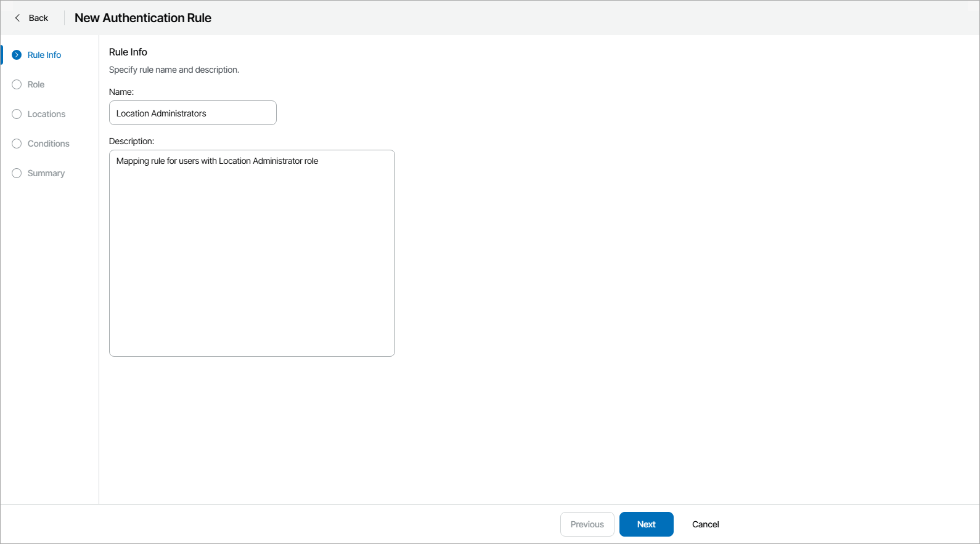Jump to the Summary step label
Viewport: 980px width, 544px height.
(x=46, y=173)
